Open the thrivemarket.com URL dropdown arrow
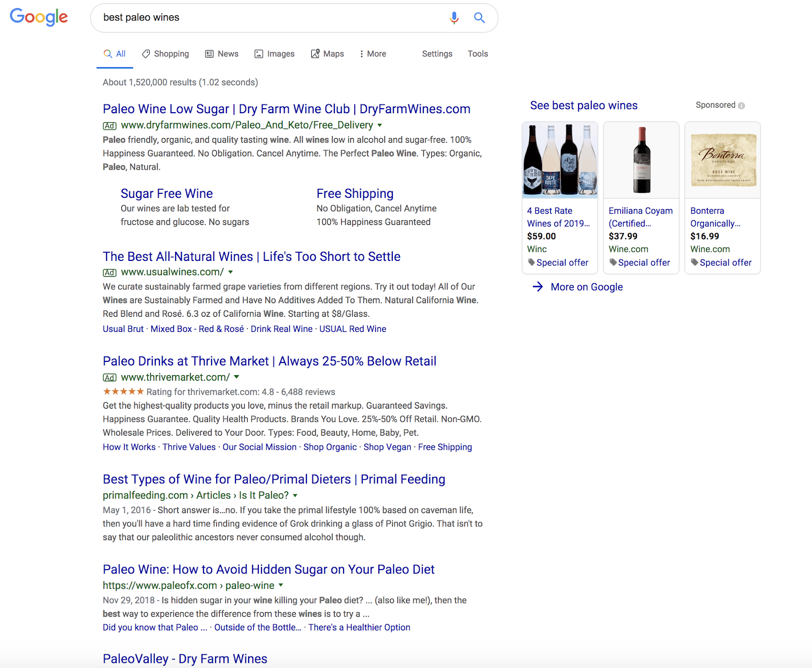The height and width of the screenshot is (668, 812). click(236, 377)
